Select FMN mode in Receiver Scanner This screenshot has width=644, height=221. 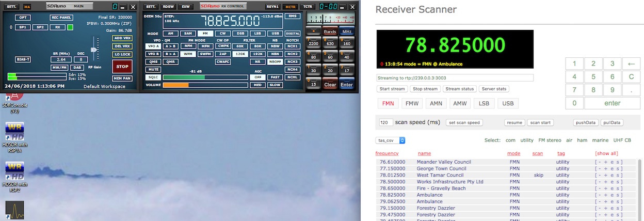point(388,103)
